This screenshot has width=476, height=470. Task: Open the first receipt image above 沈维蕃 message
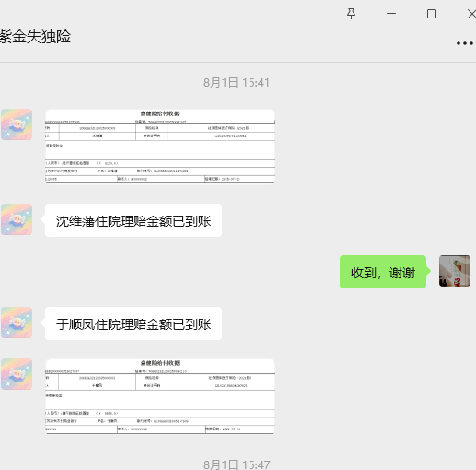(x=160, y=147)
